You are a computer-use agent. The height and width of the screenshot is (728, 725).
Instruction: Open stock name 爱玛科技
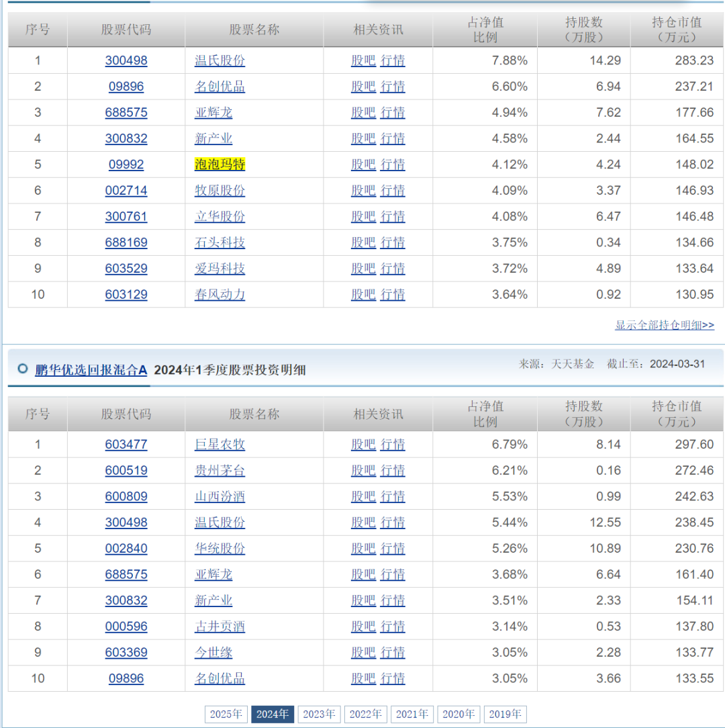220,269
